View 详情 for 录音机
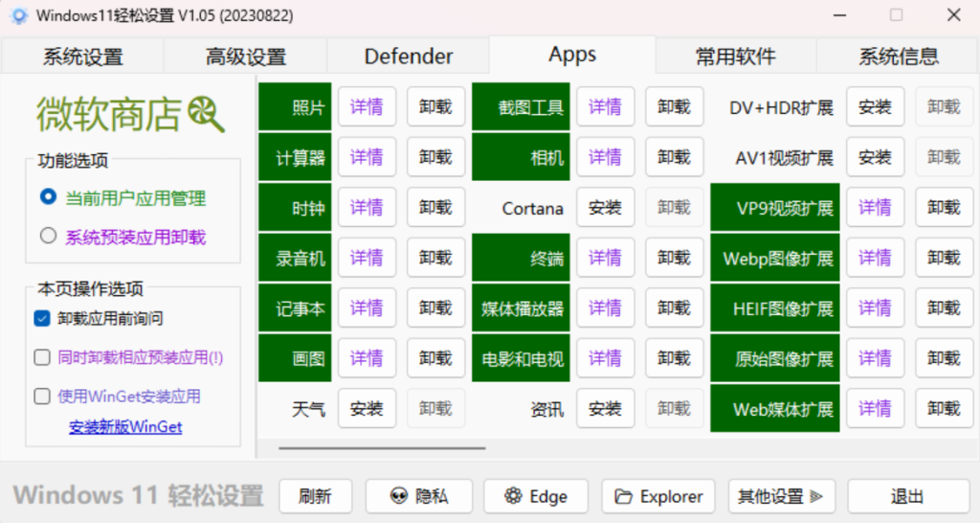The image size is (980, 523). point(367,257)
